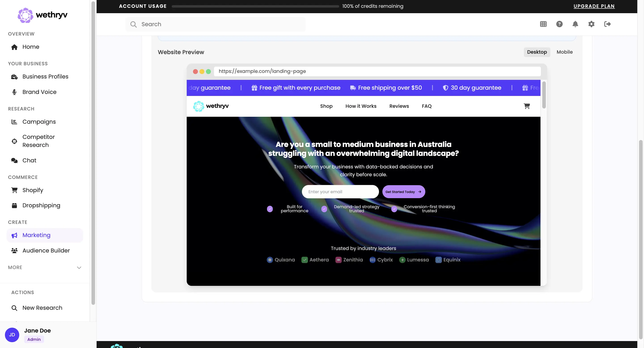Viewport: 644px width, 348px height.
Task: Click the Enter your email field
Action: 340,191
